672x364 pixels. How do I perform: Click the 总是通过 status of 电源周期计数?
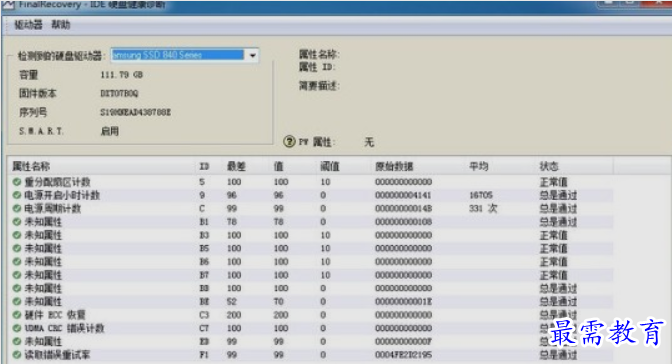[x=558, y=208]
